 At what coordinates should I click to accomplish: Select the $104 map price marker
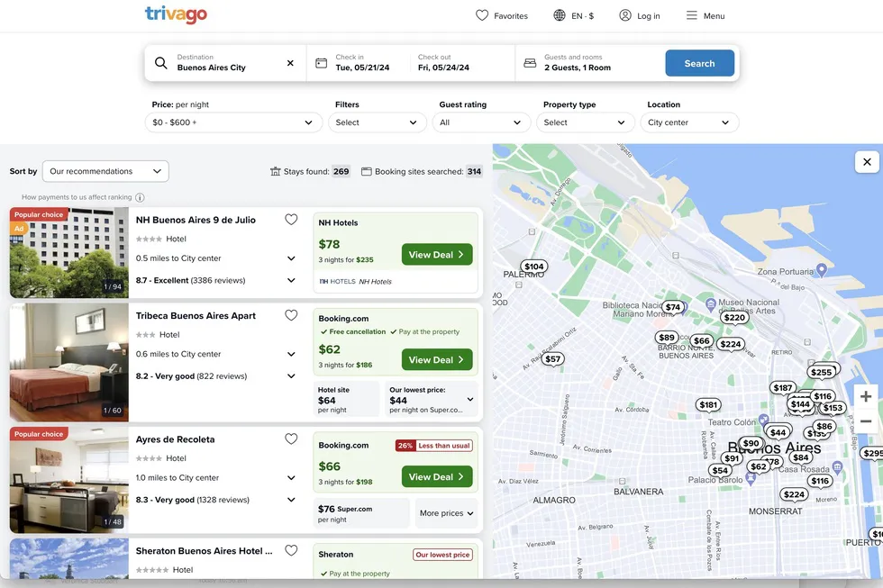point(533,267)
